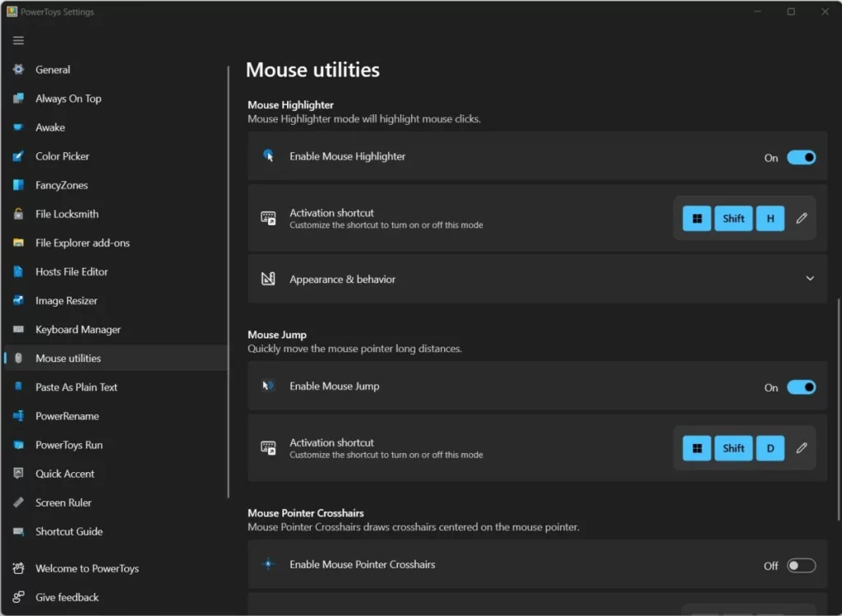Open Keyboard Manager using its keyboard icon
The height and width of the screenshot is (616, 842).
[18, 329]
